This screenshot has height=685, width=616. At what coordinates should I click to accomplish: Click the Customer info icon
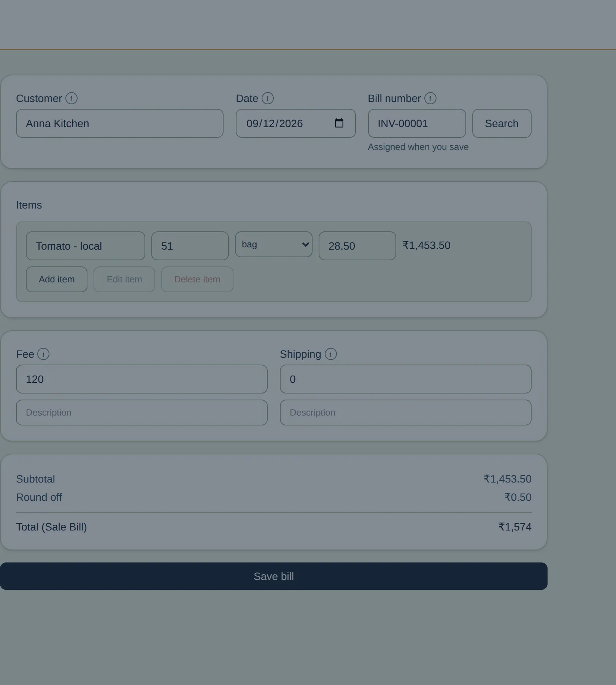pyautogui.click(x=71, y=98)
